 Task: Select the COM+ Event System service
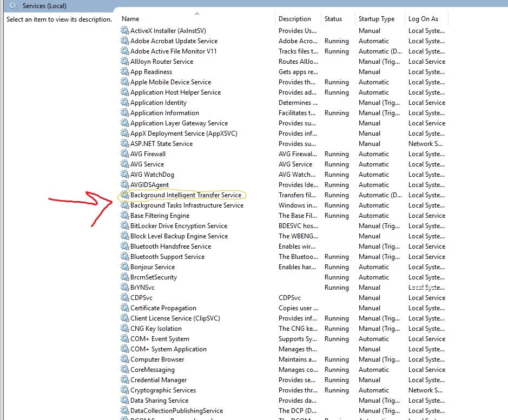point(284,339)
